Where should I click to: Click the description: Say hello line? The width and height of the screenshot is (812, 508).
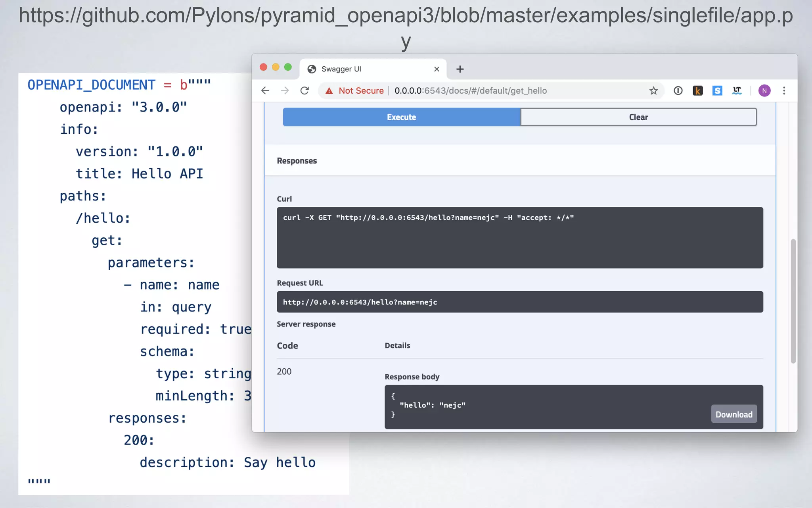[228, 463]
